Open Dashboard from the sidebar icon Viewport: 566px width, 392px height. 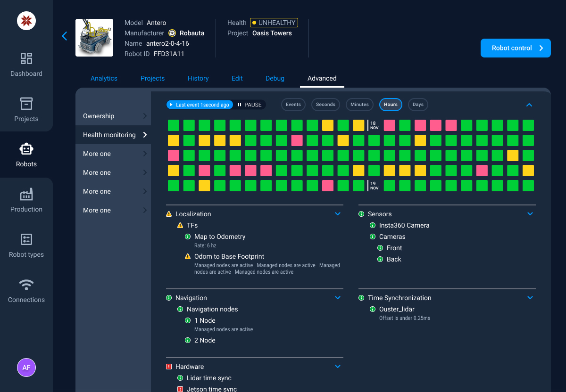click(26, 58)
